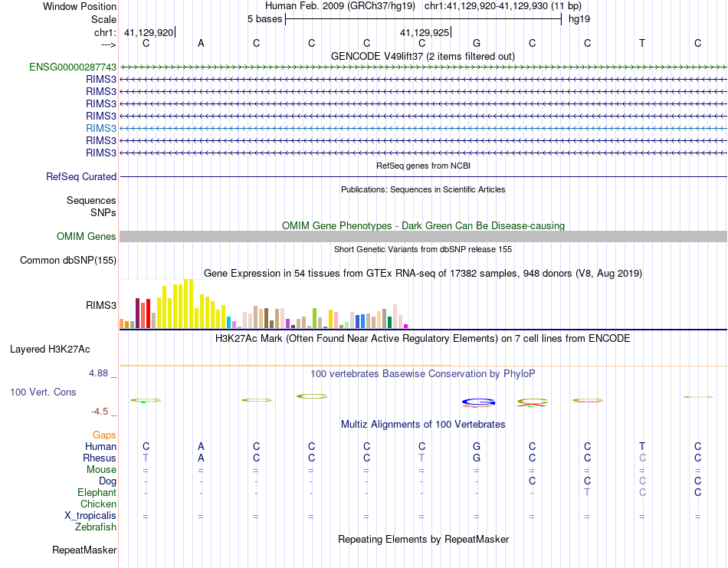Select the Dog species label

(x=108, y=481)
